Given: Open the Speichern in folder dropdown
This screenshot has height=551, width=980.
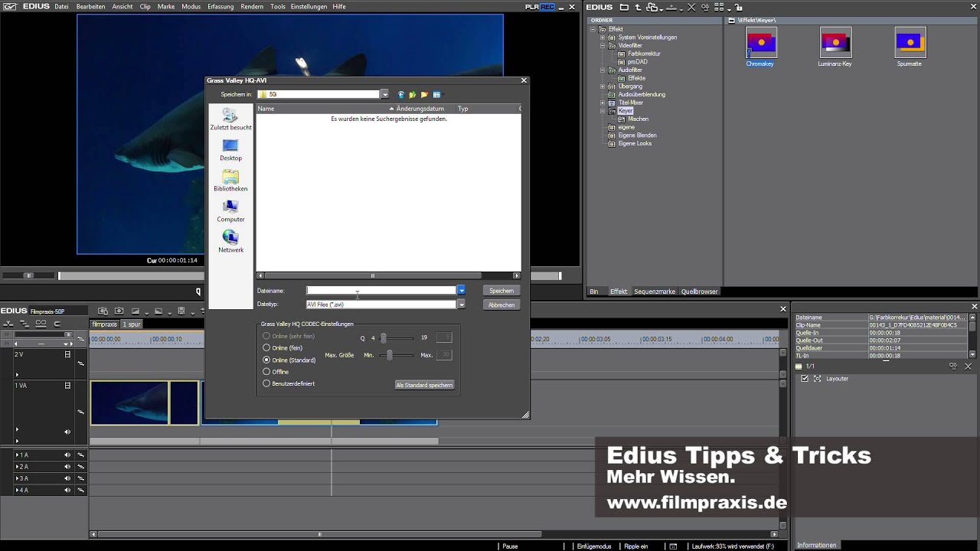Looking at the screenshot, I should (x=384, y=94).
